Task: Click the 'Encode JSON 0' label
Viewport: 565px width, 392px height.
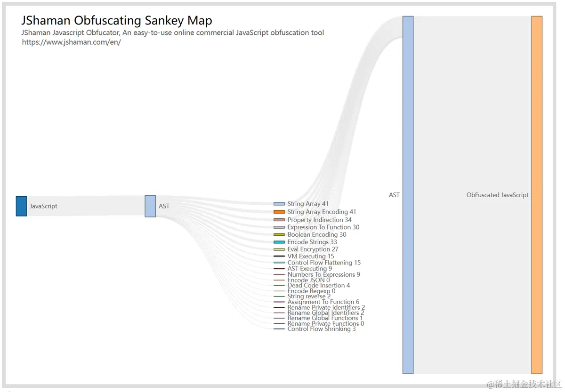Action: [x=309, y=280]
